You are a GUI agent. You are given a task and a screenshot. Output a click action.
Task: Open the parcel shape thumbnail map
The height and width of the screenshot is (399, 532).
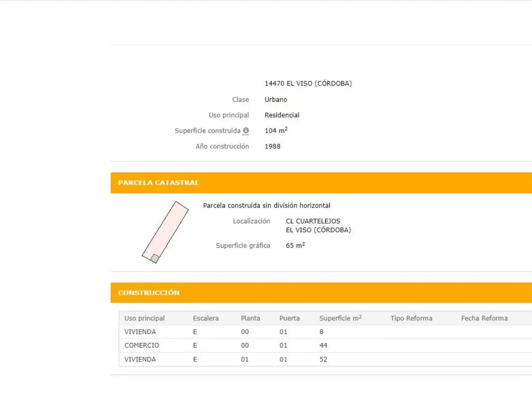click(165, 232)
